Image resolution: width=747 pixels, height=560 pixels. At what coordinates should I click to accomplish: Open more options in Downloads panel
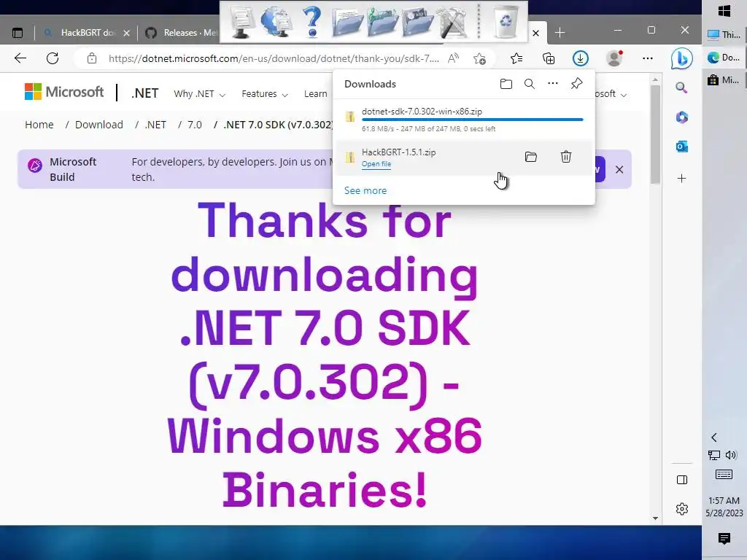553,83
